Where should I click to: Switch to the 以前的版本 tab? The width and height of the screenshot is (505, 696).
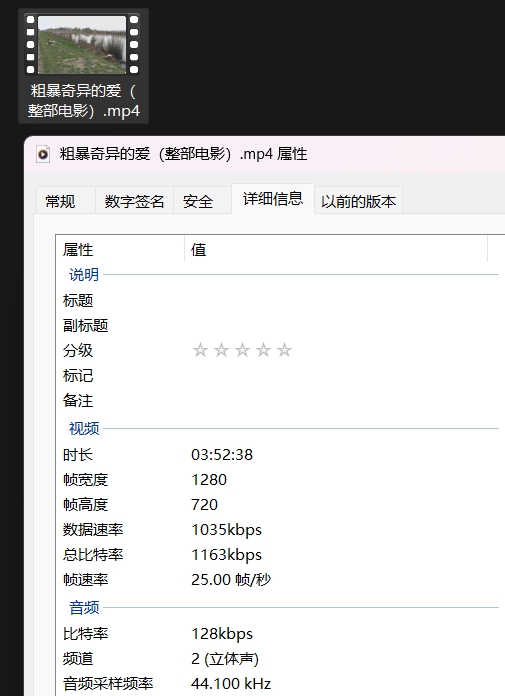pos(358,201)
